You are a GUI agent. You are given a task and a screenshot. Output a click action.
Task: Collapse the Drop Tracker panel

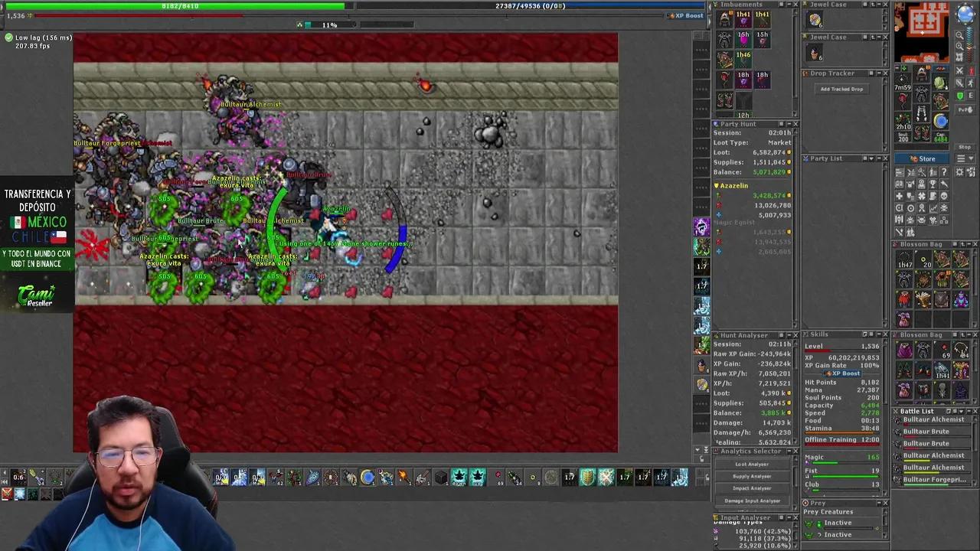[877, 73]
